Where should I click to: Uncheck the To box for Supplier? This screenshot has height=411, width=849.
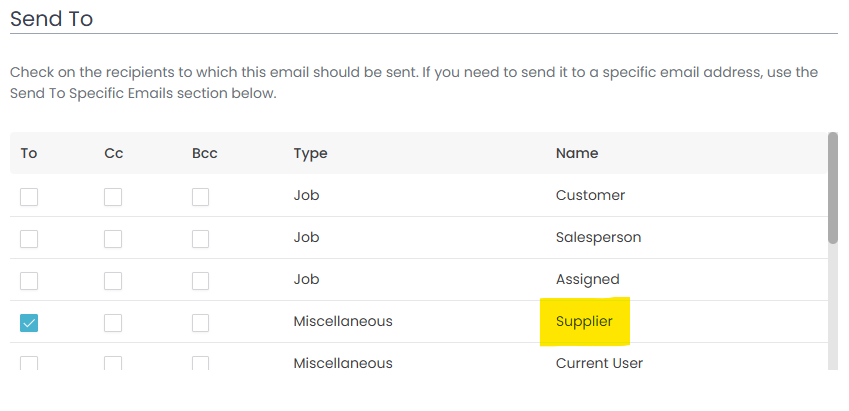click(29, 323)
